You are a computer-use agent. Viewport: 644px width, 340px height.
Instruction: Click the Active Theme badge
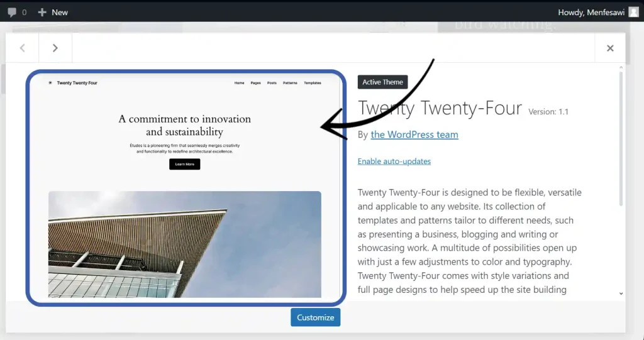(382, 82)
